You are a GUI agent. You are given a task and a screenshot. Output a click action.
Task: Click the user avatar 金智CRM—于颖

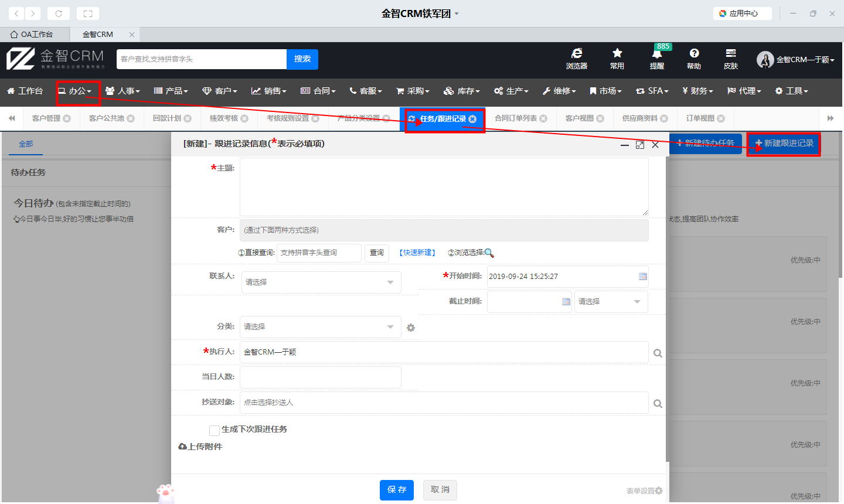coord(795,59)
